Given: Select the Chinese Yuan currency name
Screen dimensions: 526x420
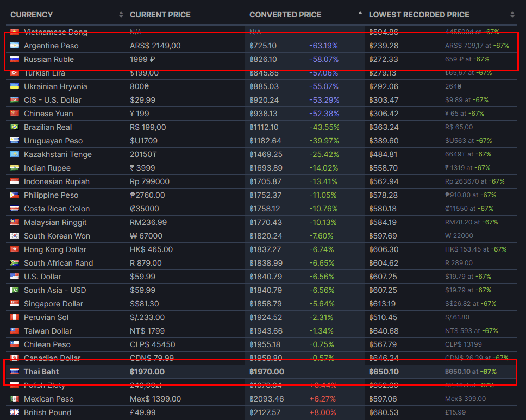Looking at the screenshot, I should [x=48, y=114].
